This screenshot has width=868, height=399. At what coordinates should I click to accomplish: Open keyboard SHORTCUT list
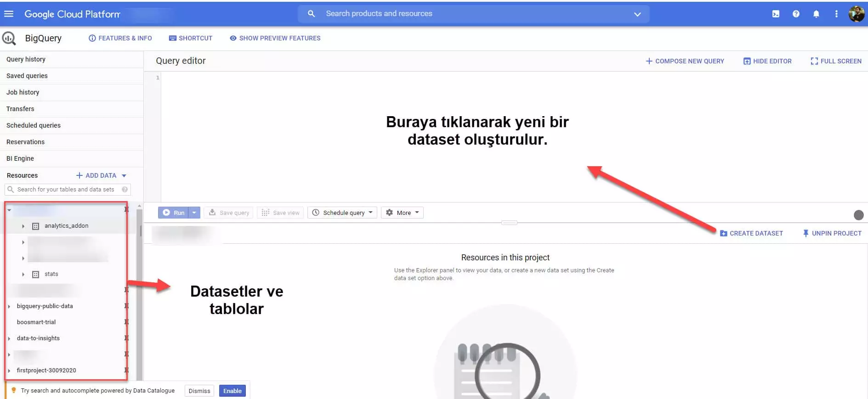point(191,38)
